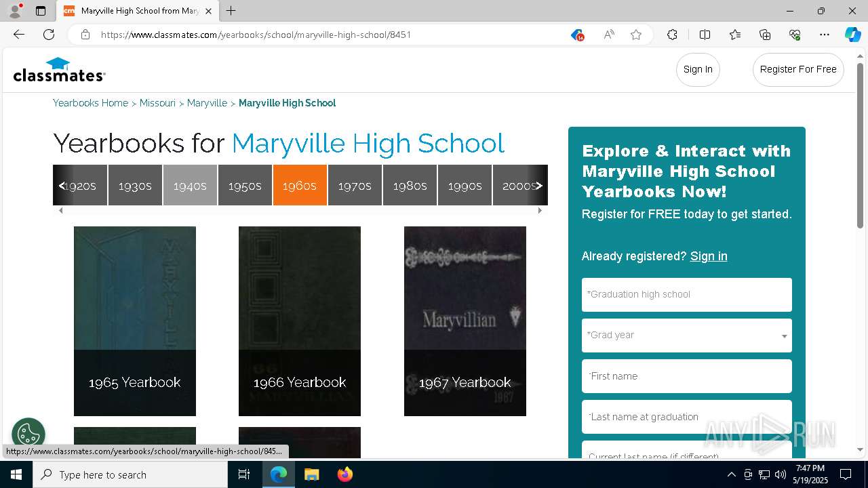Click the browser address bar URL

[256, 35]
